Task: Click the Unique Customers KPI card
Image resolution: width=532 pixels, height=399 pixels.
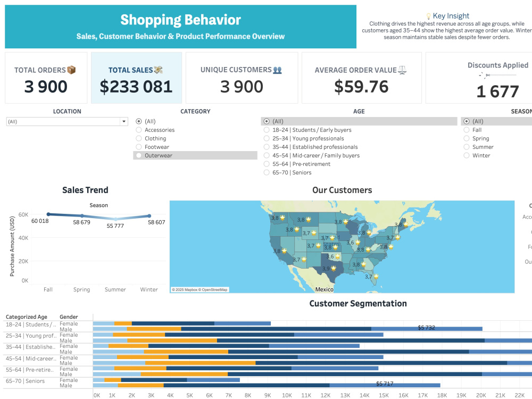Action: [242, 78]
